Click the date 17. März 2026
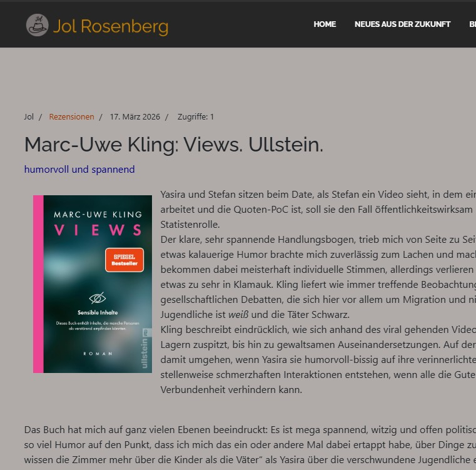Screen dimensions: 476x470 click(x=134, y=116)
